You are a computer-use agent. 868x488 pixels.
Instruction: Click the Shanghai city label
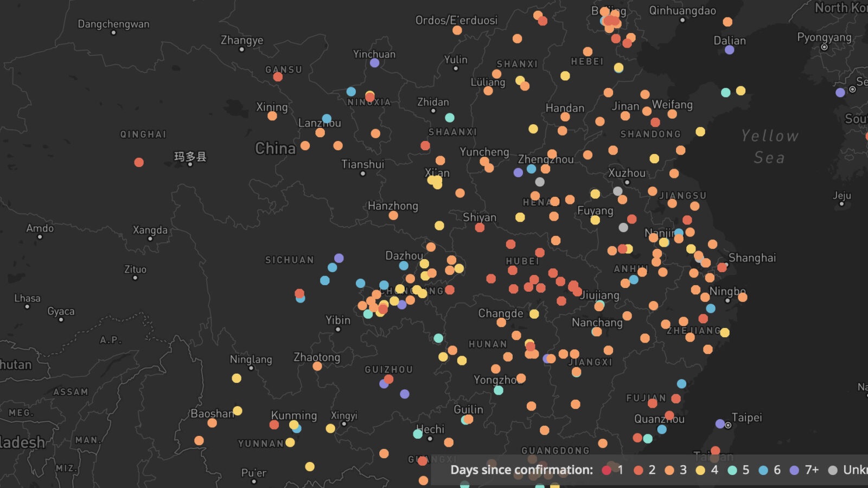[752, 258]
